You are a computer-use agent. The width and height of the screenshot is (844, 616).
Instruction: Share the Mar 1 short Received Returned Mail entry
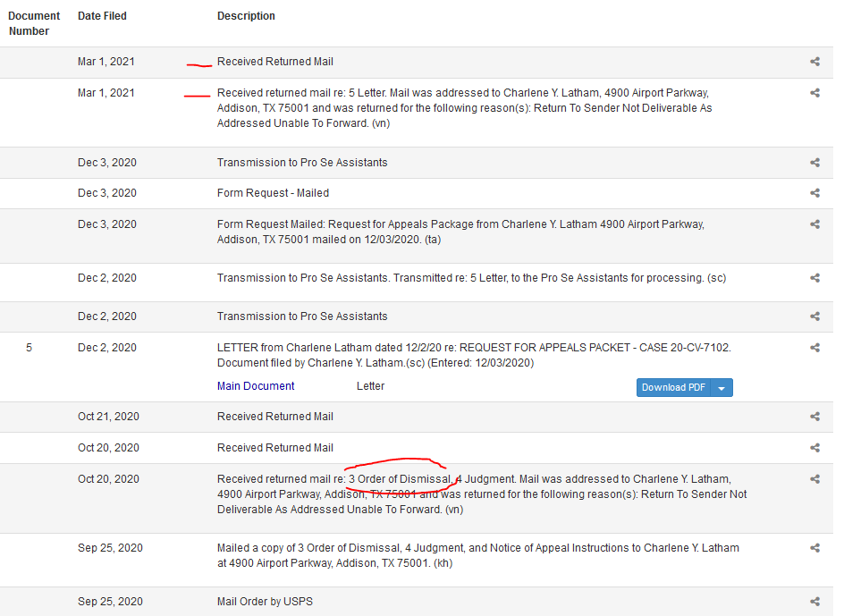pyautogui.click(x=814, y=62)
